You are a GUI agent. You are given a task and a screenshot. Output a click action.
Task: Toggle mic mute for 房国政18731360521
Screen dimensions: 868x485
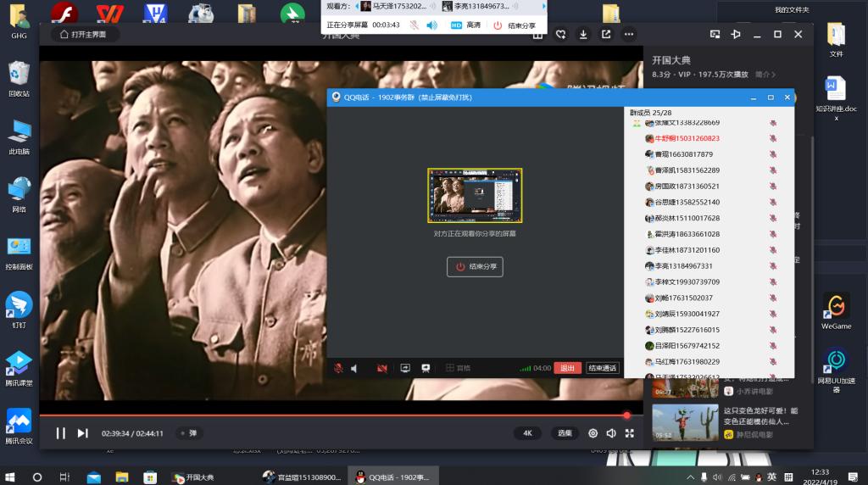(773, 187)
